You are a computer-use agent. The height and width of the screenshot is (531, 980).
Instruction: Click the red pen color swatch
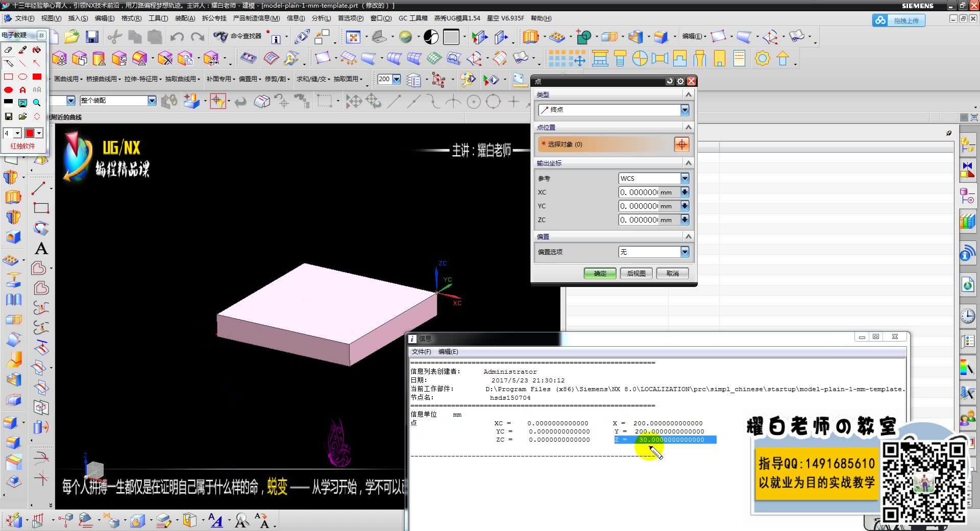(30, 133)
